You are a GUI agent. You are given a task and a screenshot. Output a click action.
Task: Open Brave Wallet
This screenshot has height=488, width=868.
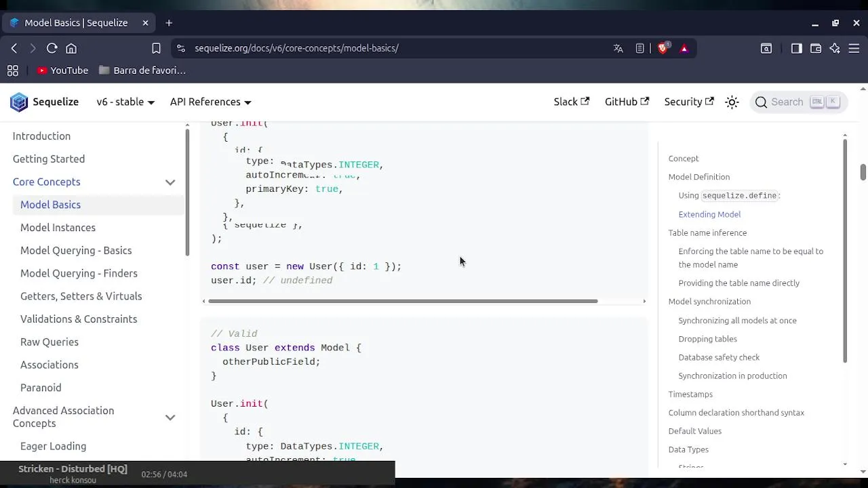816,48
